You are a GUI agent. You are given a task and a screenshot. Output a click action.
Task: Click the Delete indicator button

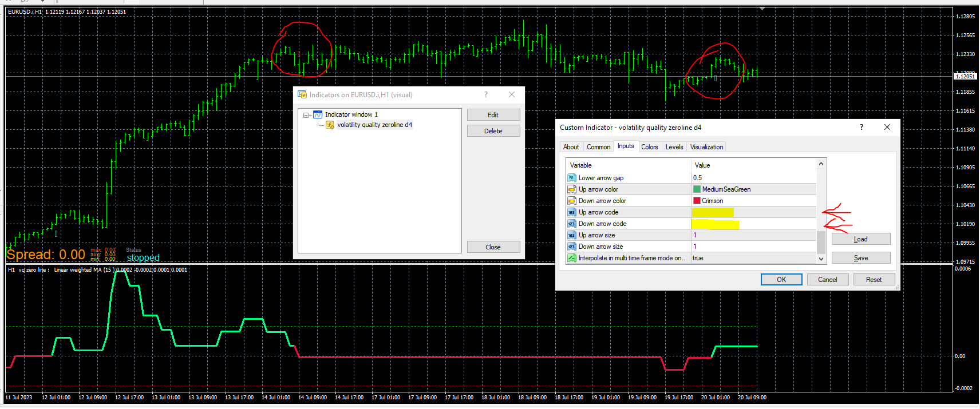[493, 131]
